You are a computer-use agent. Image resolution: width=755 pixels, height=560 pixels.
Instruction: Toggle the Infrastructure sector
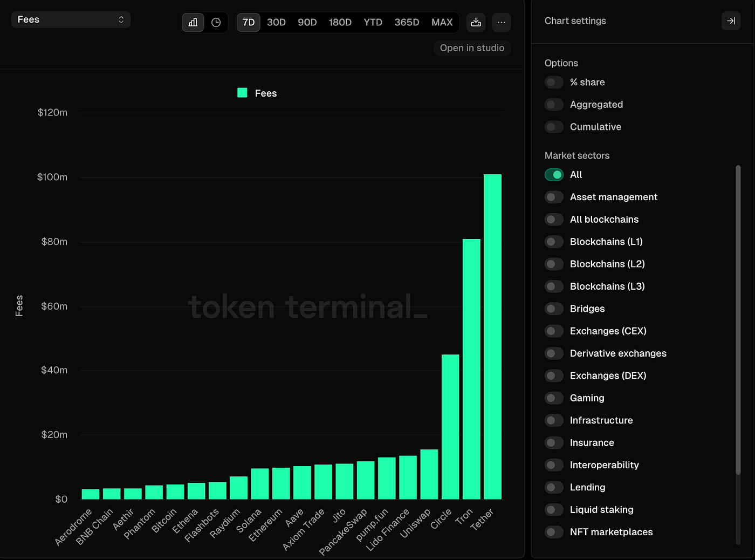pyautogui.click(x=554, y=420)
